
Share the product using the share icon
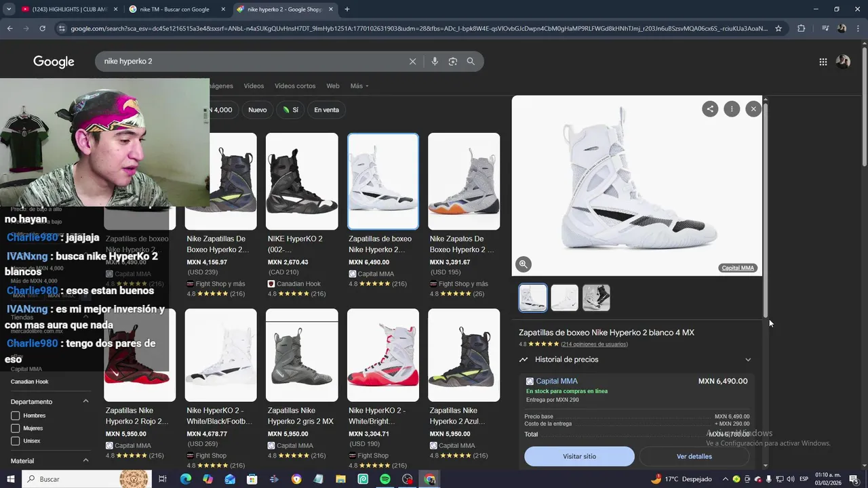pyautogui.click(x=710, y=108)
